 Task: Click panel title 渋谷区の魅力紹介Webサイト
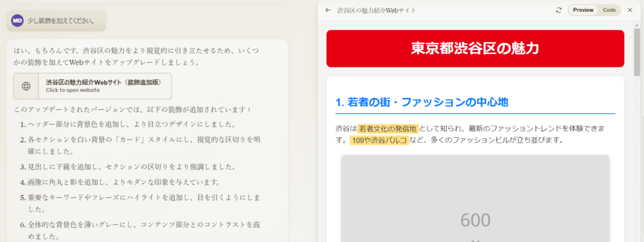[x=376, y=10]
